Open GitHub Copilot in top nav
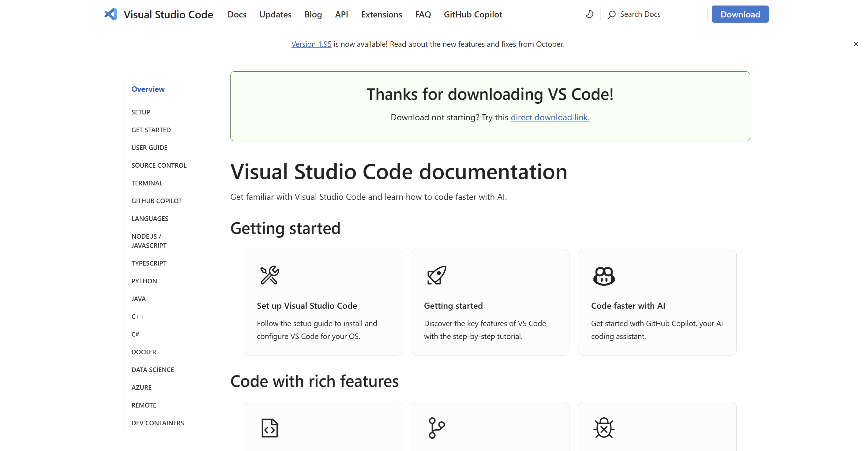Viewport: 868px width, 451px height. coord(473,14)
